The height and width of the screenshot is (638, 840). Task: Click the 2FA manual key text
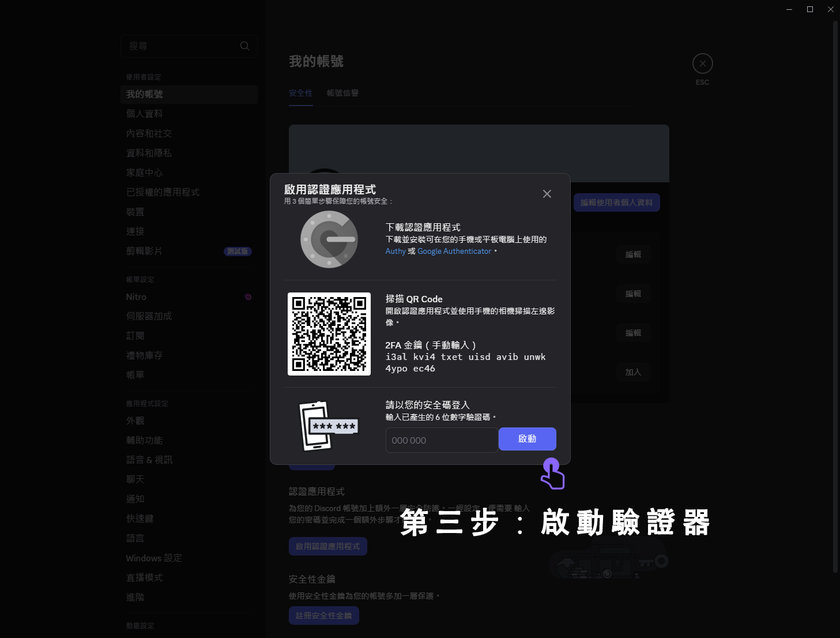(x=466, y=363)
